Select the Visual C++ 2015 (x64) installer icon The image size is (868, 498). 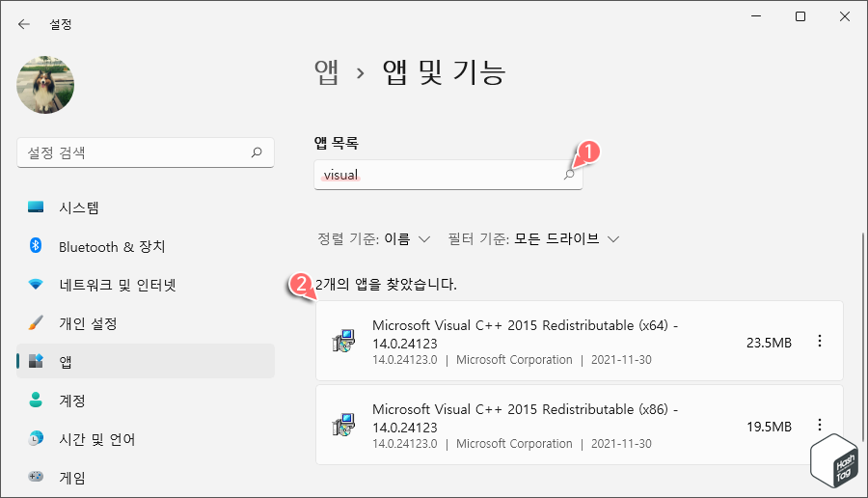(x=343, y=341)
